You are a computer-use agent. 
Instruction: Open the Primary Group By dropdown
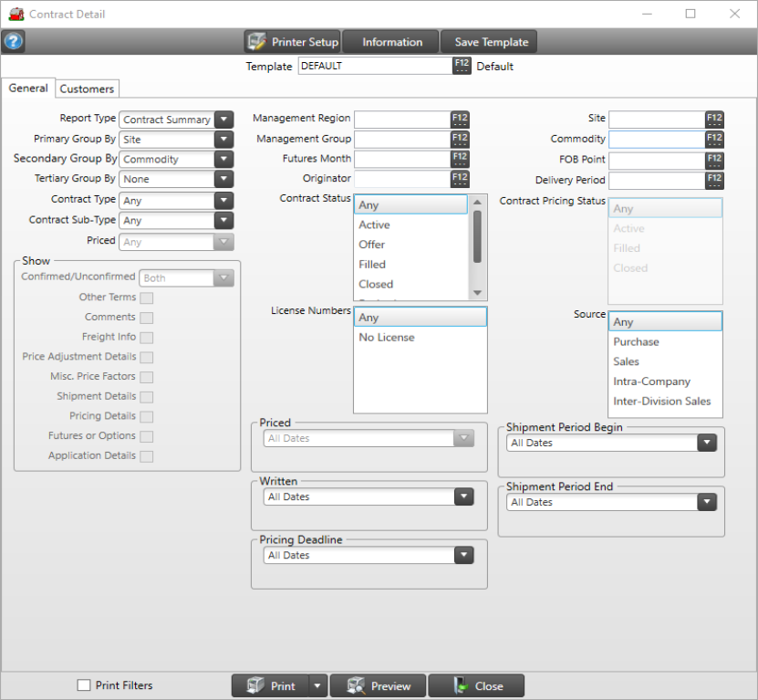223,140
